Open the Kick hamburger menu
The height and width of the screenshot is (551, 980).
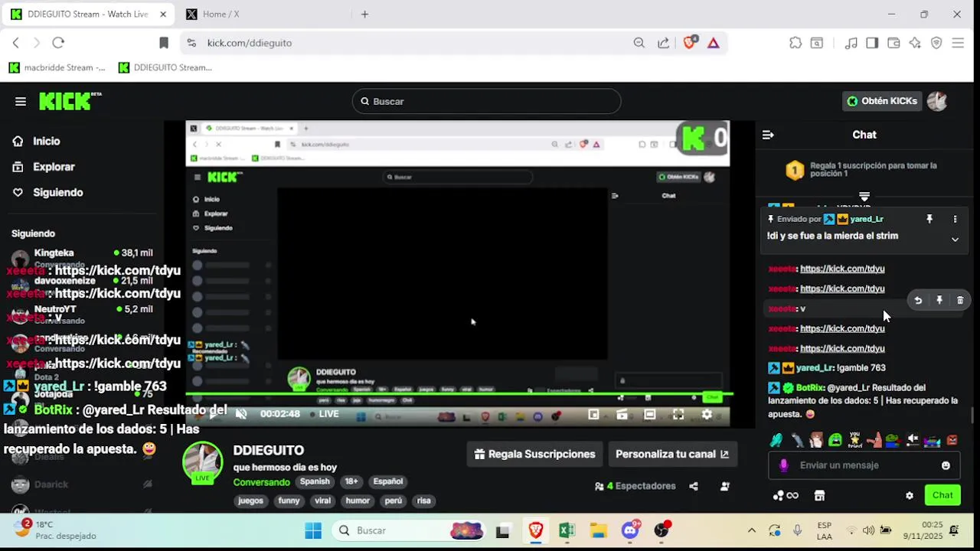tap(21, 101)
